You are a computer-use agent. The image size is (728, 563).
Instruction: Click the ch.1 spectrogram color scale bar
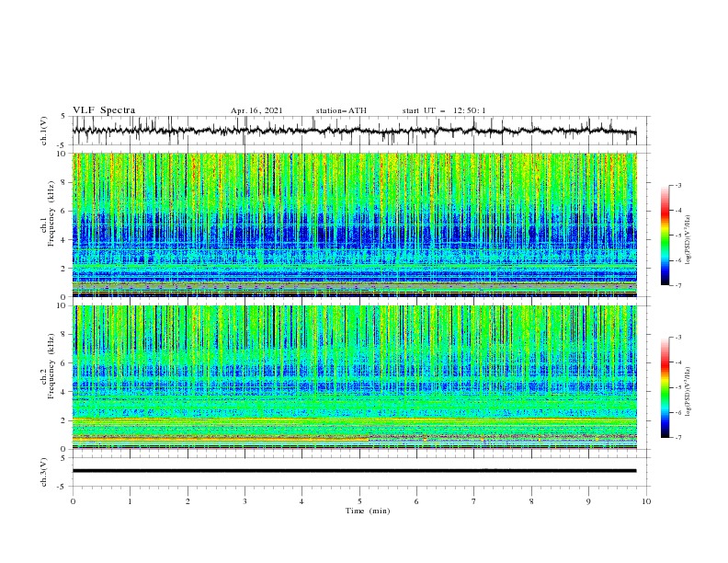tap(665, 236)
